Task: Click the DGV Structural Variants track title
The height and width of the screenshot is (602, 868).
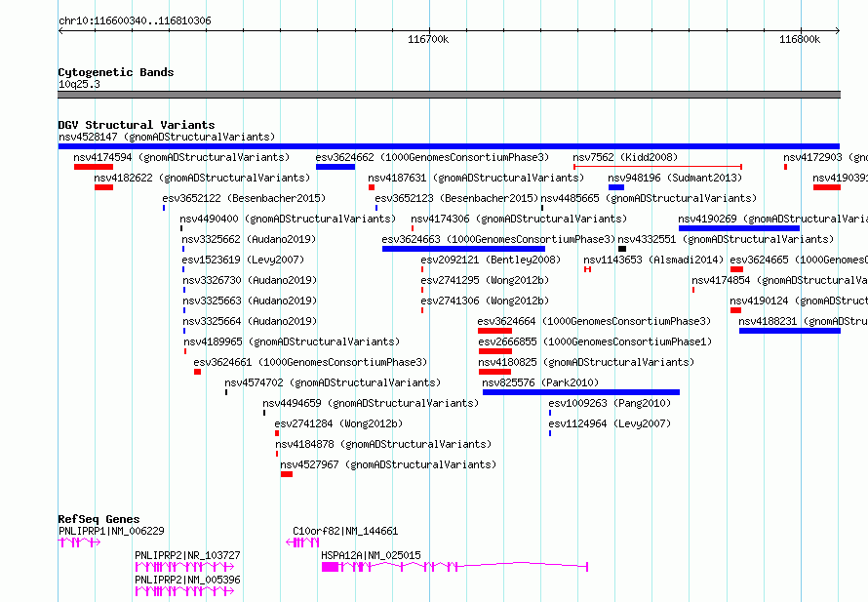Action: (137, 125)
